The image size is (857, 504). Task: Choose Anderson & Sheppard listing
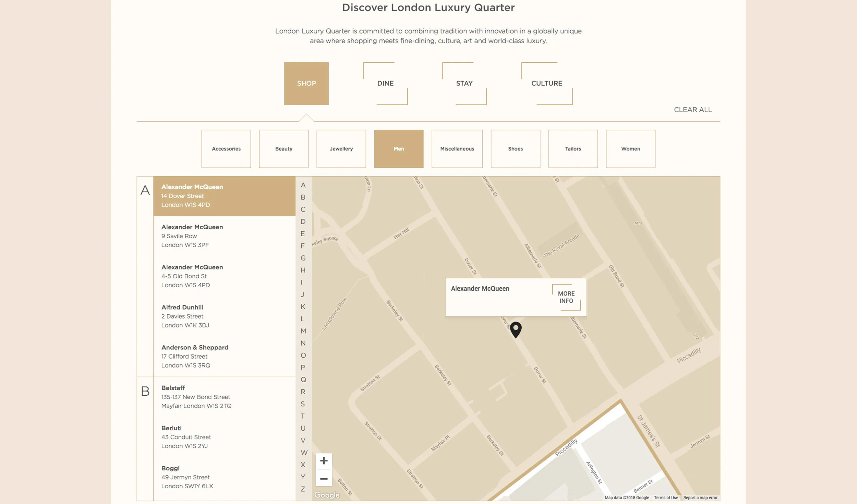(x=225, y=356)
